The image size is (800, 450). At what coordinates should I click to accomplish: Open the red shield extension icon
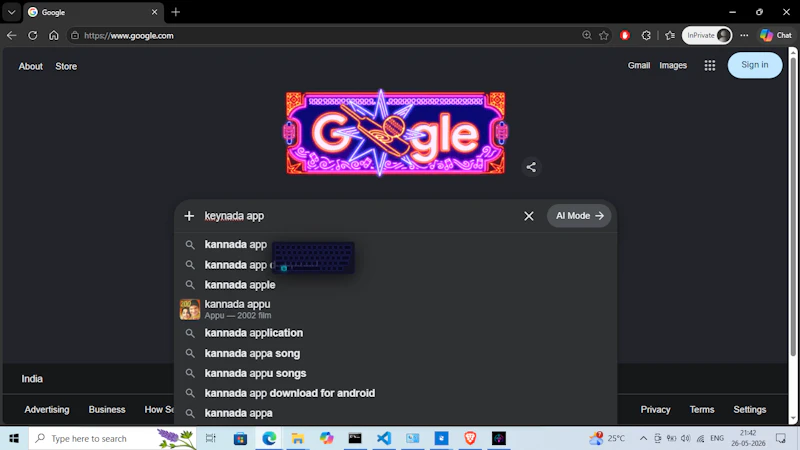(625, 35)
